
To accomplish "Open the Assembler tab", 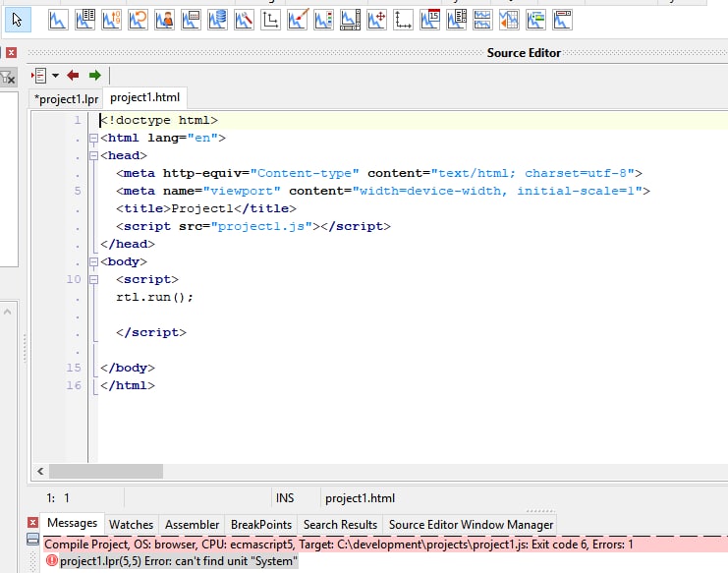I will [x=192, y=525].
